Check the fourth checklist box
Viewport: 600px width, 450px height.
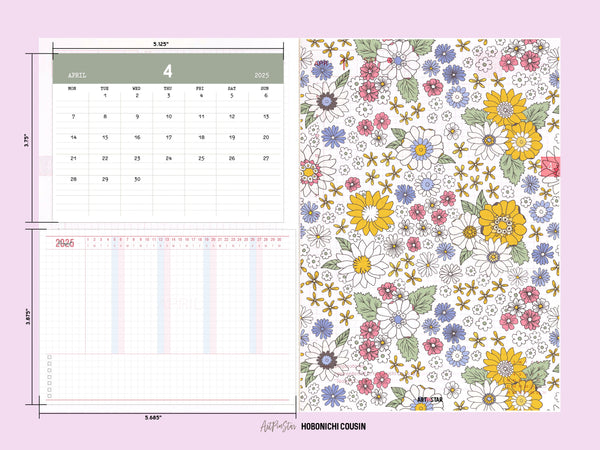[x=50, y=379]
